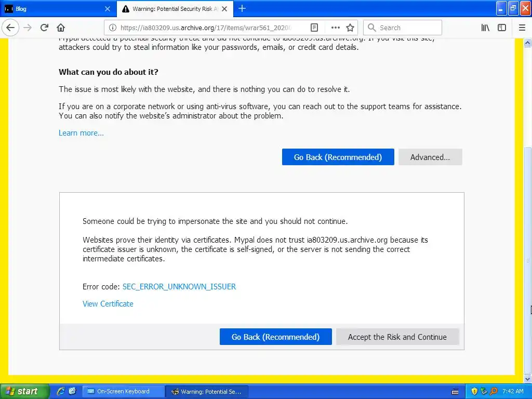Screen dimensions: 532x399
Task: Launch Internet Explorer from quick launch
Action: pos(61,391)
